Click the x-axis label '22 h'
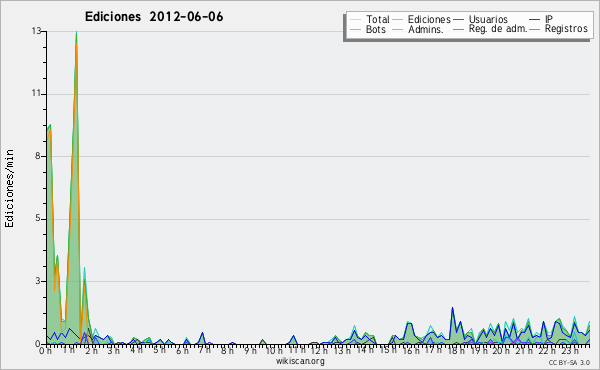600x370 pixels. coord(546,350)
